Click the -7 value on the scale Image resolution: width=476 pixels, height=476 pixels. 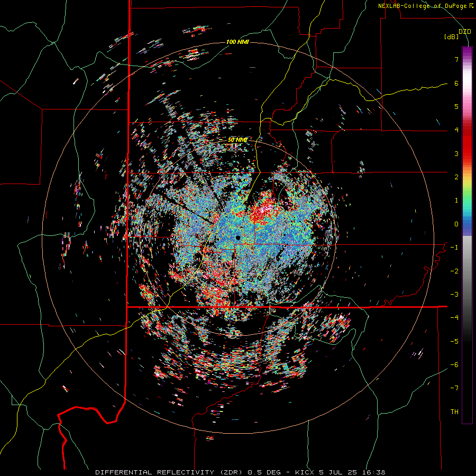(x=454, y=388)
